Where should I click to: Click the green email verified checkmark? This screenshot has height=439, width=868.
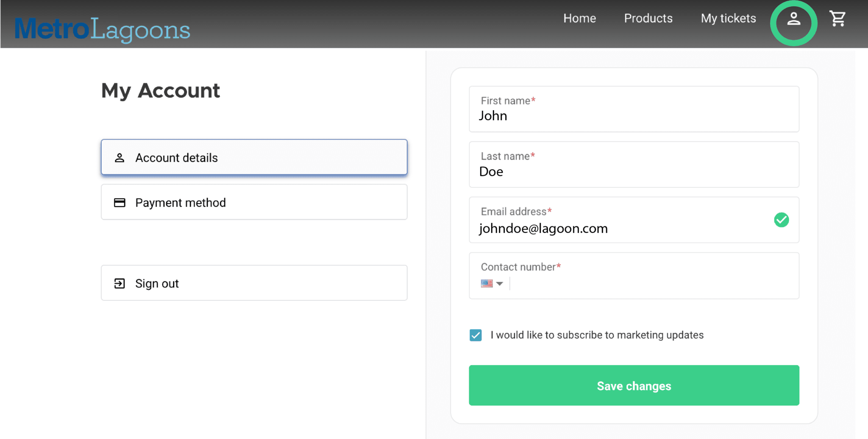point(782,220)
